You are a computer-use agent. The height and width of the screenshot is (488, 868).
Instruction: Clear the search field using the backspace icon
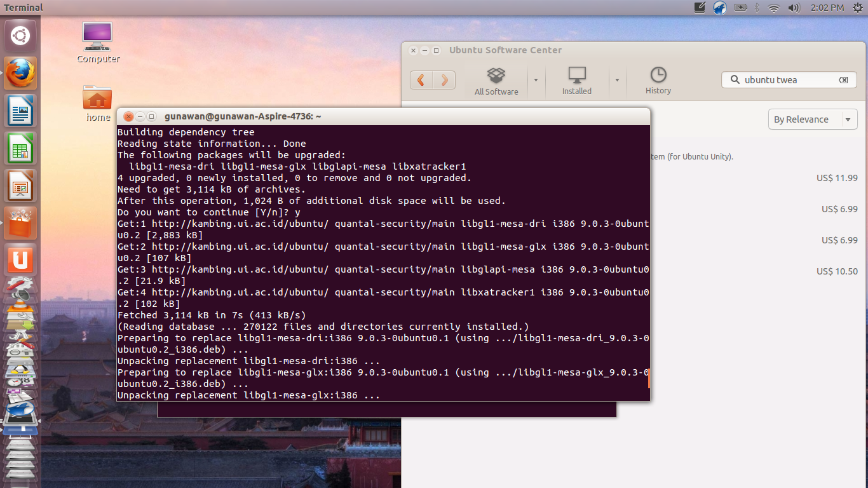(844, 79)
